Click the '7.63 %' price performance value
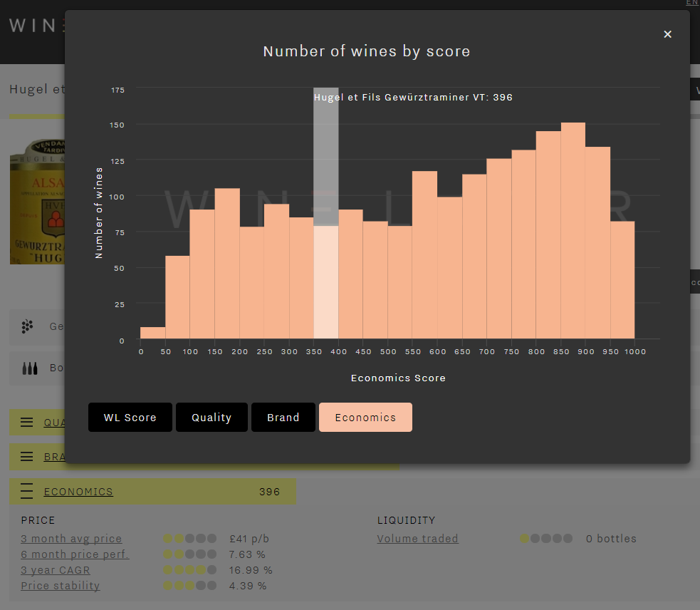 click(247, 554)
